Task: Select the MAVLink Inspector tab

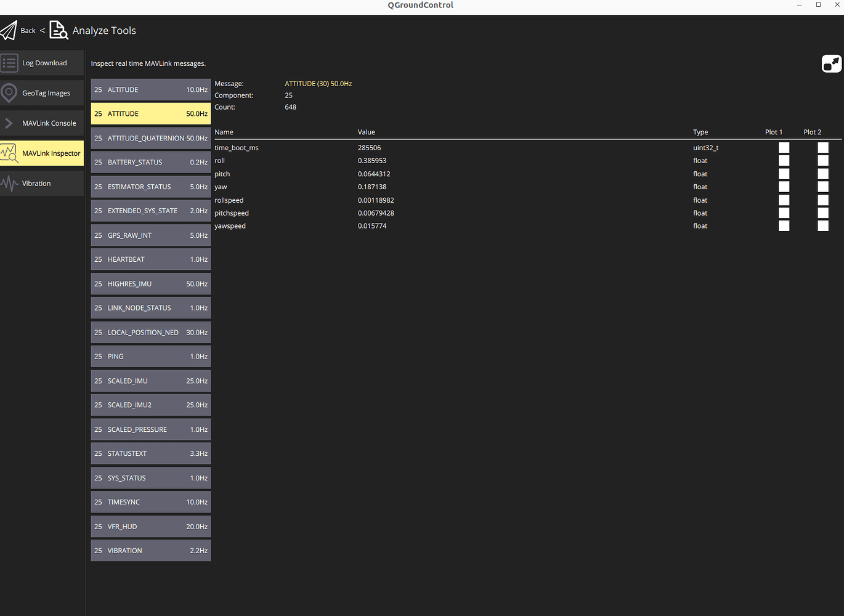Action: coord(42,153)
